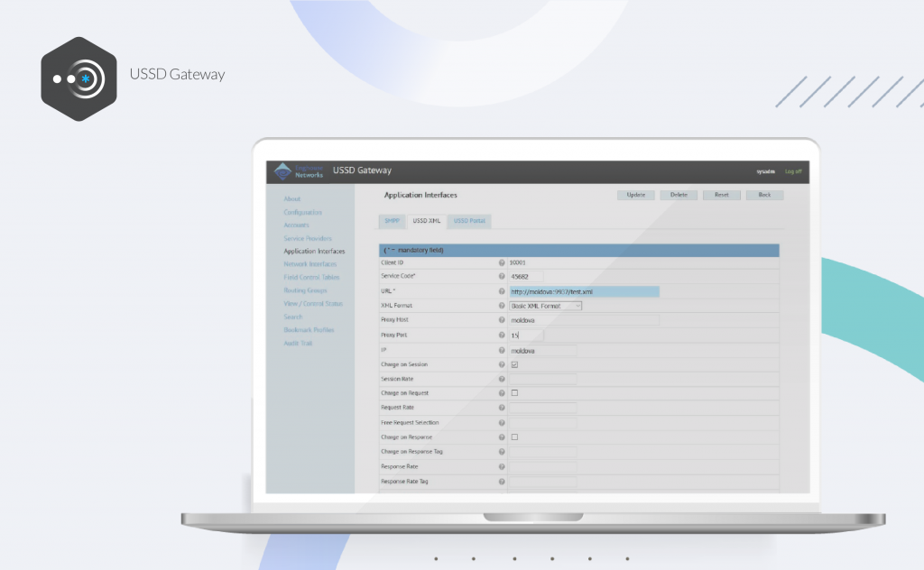Open View / Control Status in sidebar

pyautogui.click(x=313, y=304)
